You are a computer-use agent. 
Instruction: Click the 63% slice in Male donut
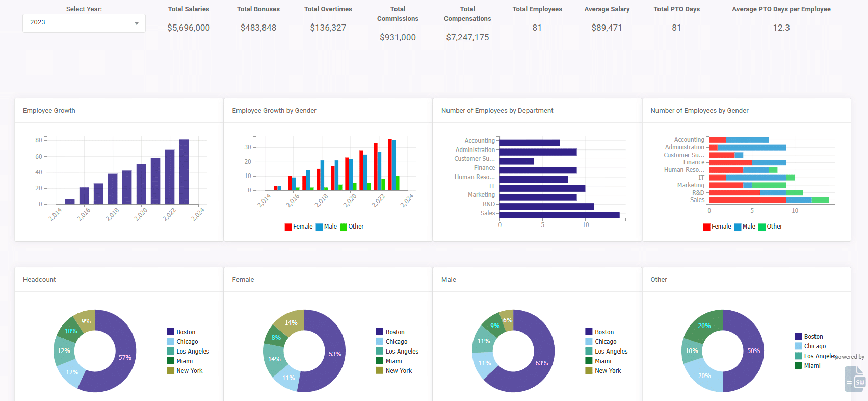pyautogui.click(x=542, y=363)
